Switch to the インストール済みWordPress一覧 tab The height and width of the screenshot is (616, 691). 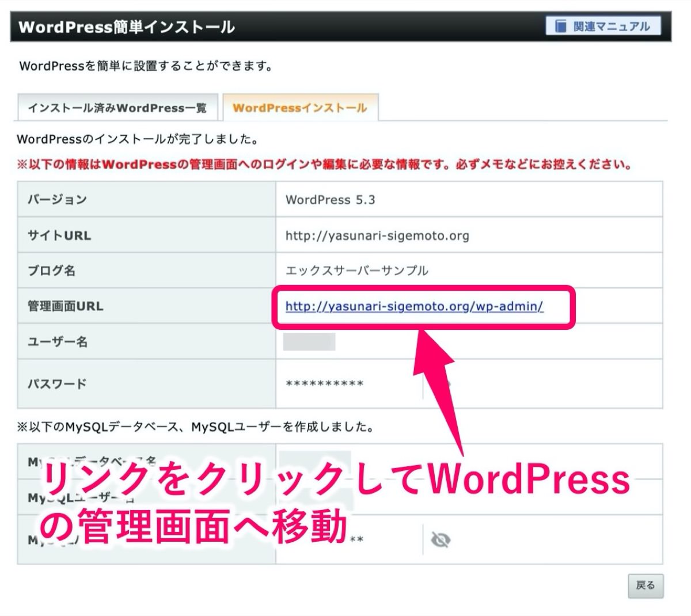click(x=117, y=108)
